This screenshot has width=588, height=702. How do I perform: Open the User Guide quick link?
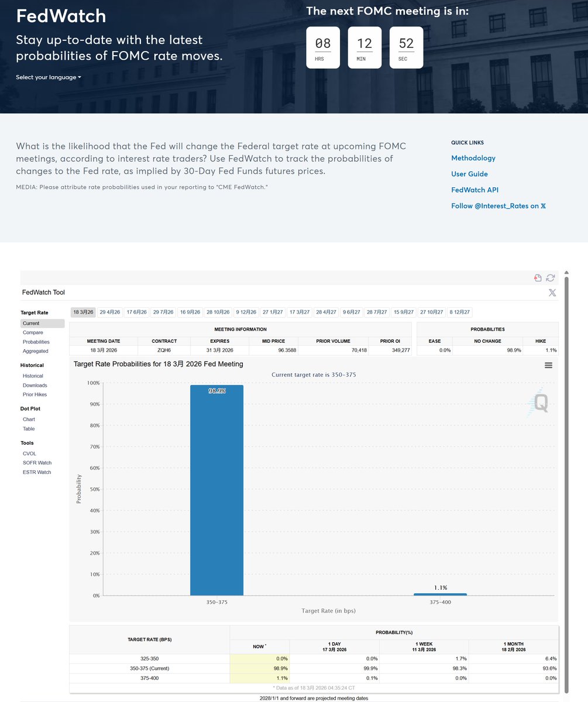click(469, 174)
